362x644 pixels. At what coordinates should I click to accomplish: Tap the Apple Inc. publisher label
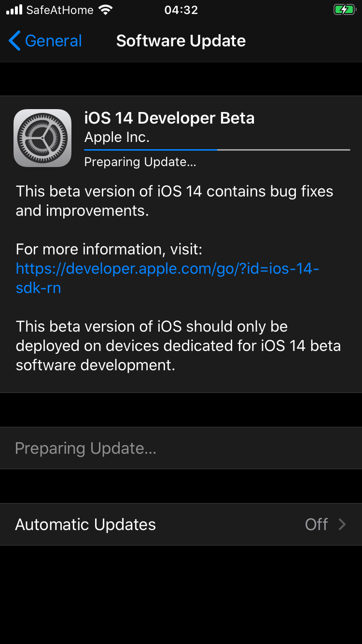pos(117,138)
